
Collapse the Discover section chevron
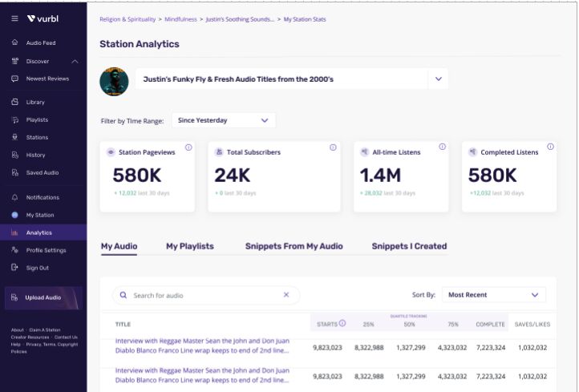coord(75,61)
